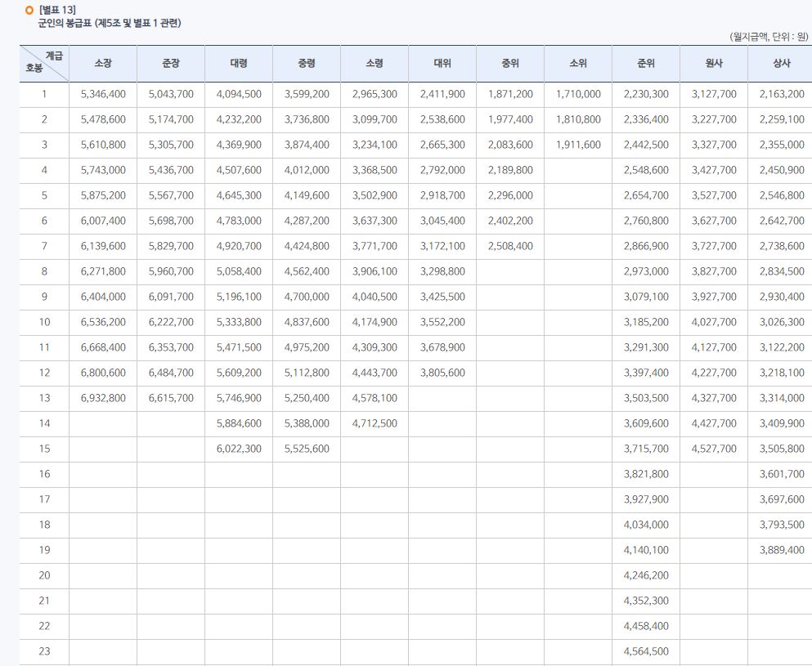Viewport: 812px width, 666px height.
Task: Click cell value 3,889,400
Action: pyautogui.click(x=782, y=551)
